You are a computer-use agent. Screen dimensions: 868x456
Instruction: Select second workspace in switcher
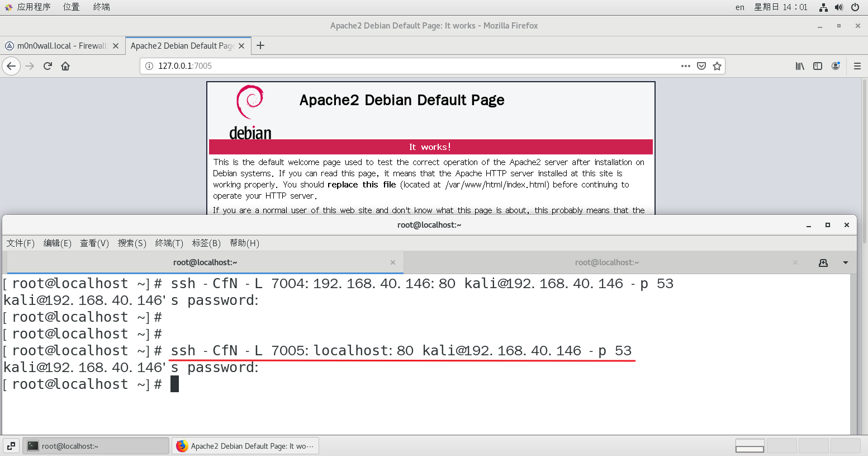coord(781,446)
